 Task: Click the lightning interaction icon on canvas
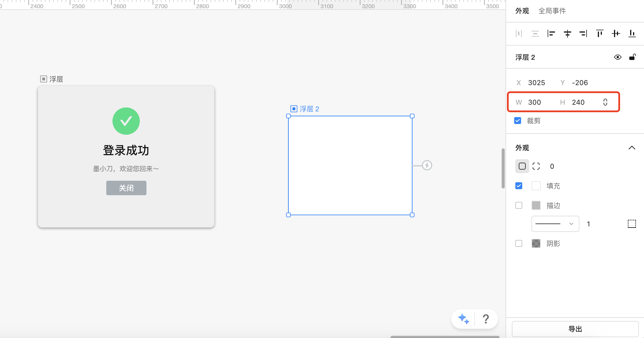(x=427, y=165)
